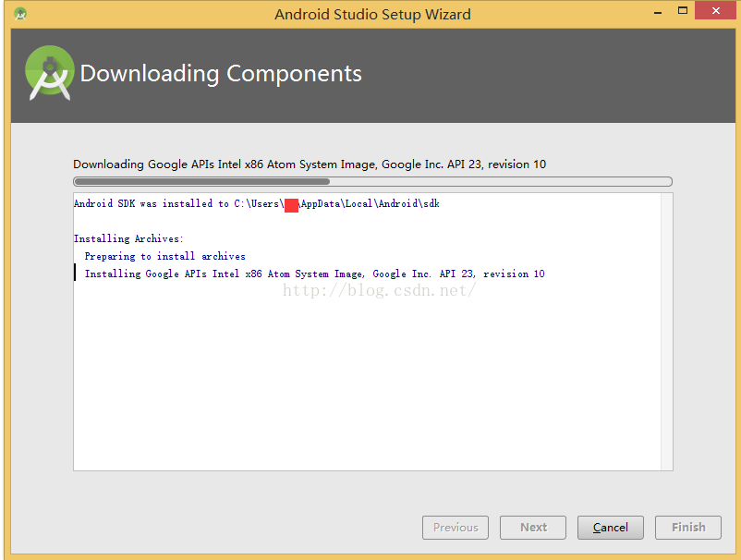Click the Android Studio logo in header
741x560 pixels.
pyautogui.click(x=50, y=73)
